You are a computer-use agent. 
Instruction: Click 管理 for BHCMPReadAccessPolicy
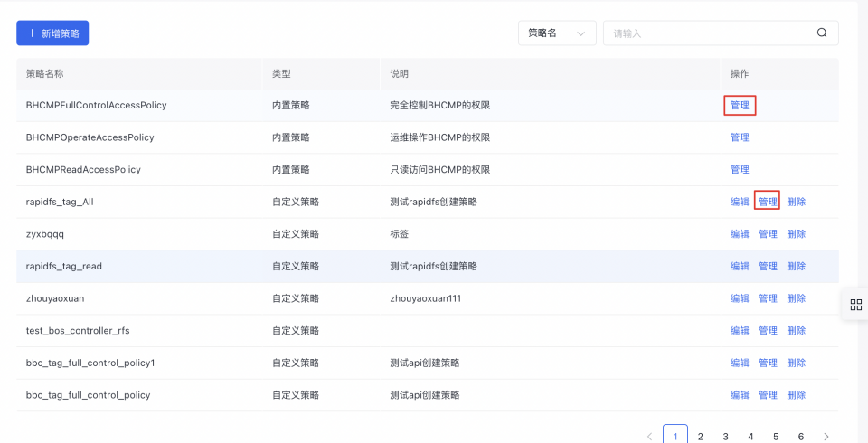coord(740,169)
